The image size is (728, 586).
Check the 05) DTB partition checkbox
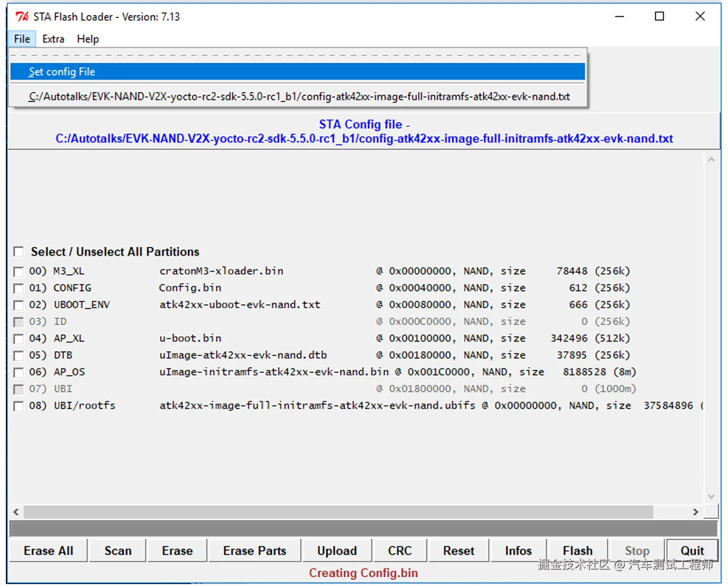pyautogui.click(x=18, y=355)
